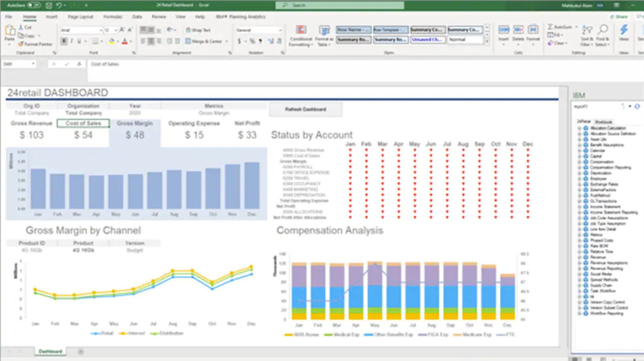
Task: Click the Decrease Font Size icon
Action: (x=130, y=30)
